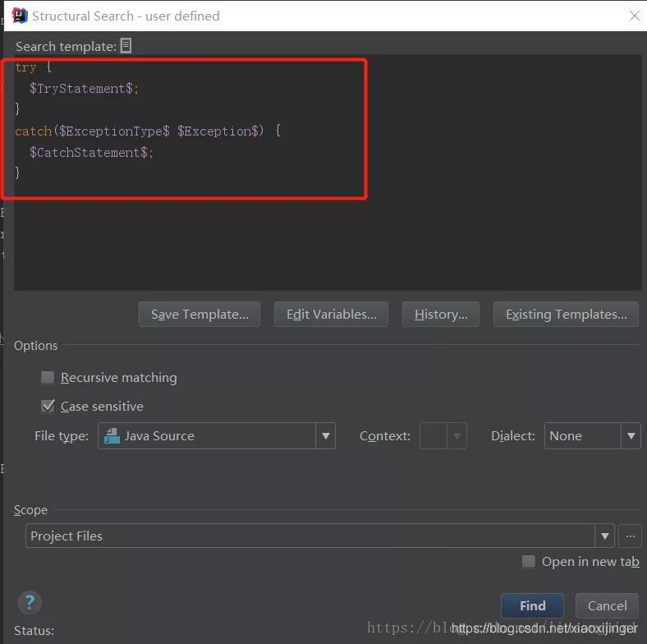Open the Context dropdown
The height and width of the screenshot is (644, 647).
443,436
